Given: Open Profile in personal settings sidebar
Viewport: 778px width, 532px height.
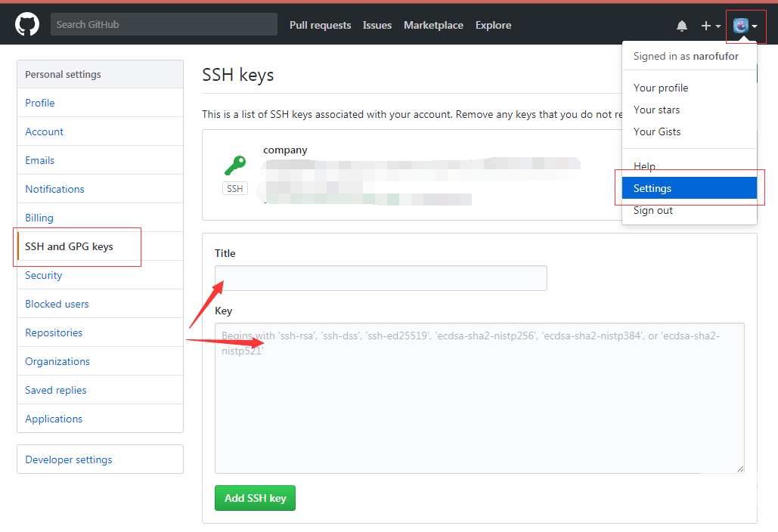Looking at the screenshot, I should coord(101,103).
